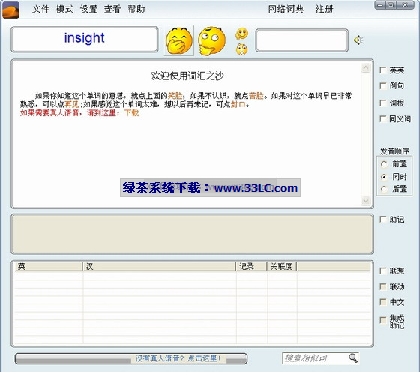Click the laughing smiley face icon
This screenshot has height=375, width=420.
coord(179,41)
